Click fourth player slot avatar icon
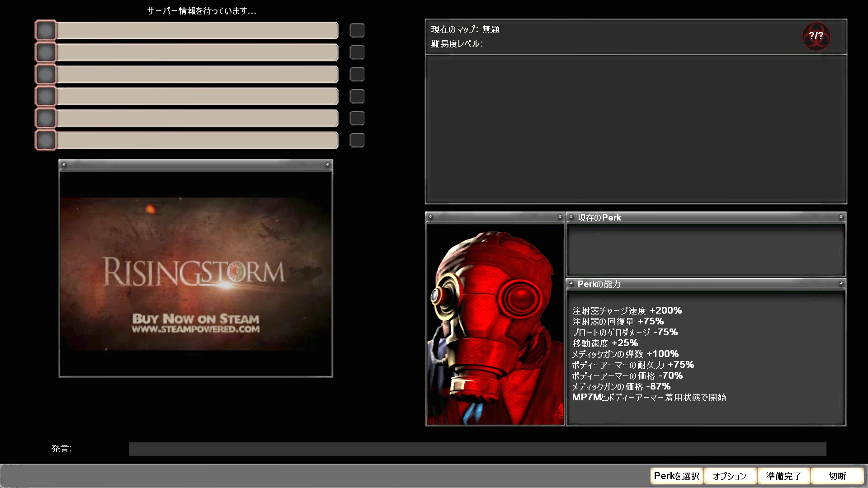The height and width of the screenshot is (488, 868). pos(46,96)
